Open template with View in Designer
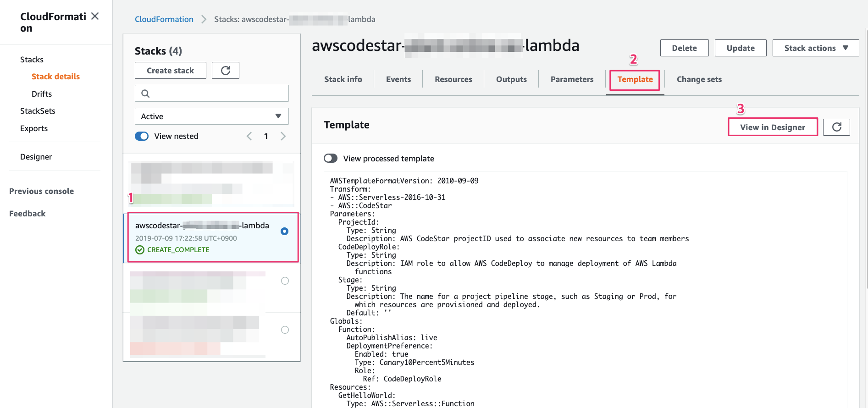Viewport: 868px width, 408px height. (773, 127)
